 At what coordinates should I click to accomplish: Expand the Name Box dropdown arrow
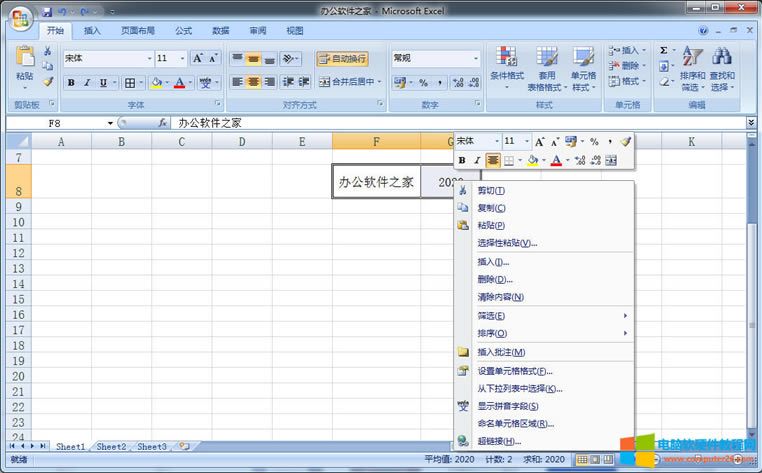click(x=111, y=123)
